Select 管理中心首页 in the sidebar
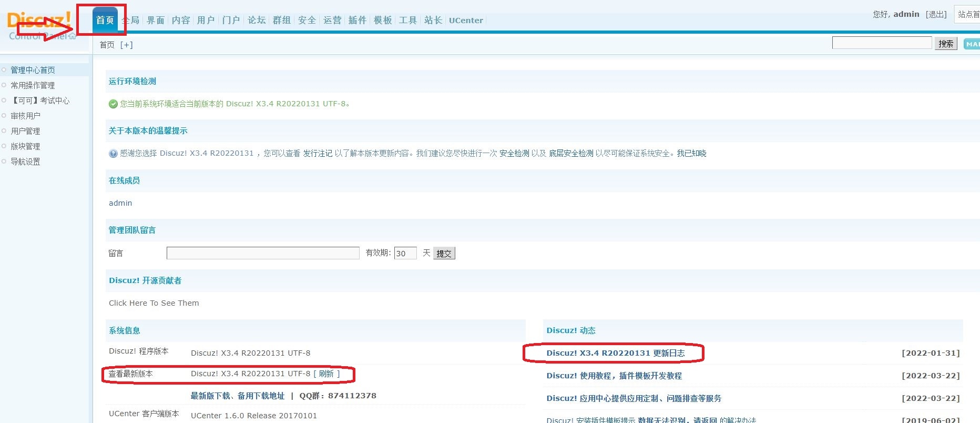Viewport: 980px width, 423px height. [x=33, y=70]
